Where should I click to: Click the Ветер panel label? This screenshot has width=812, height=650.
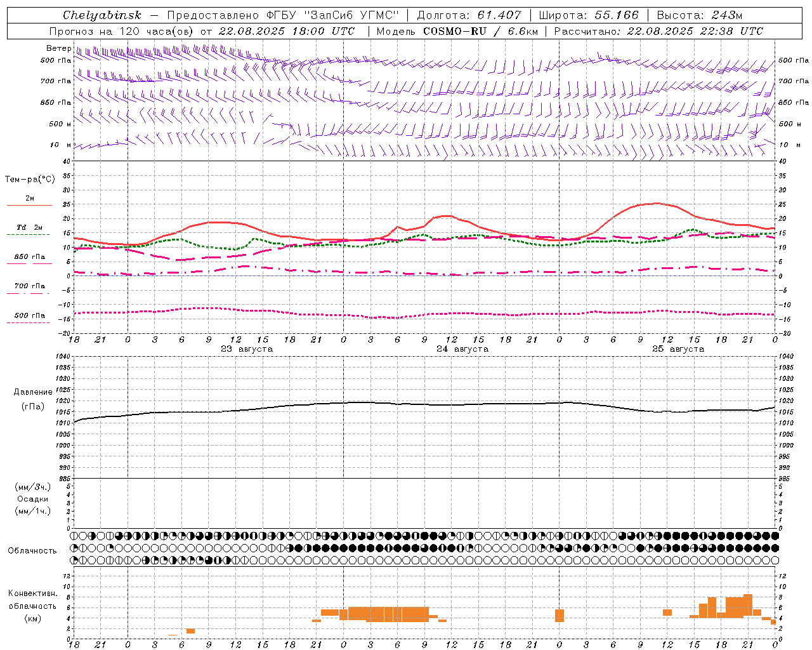[58, 48]
